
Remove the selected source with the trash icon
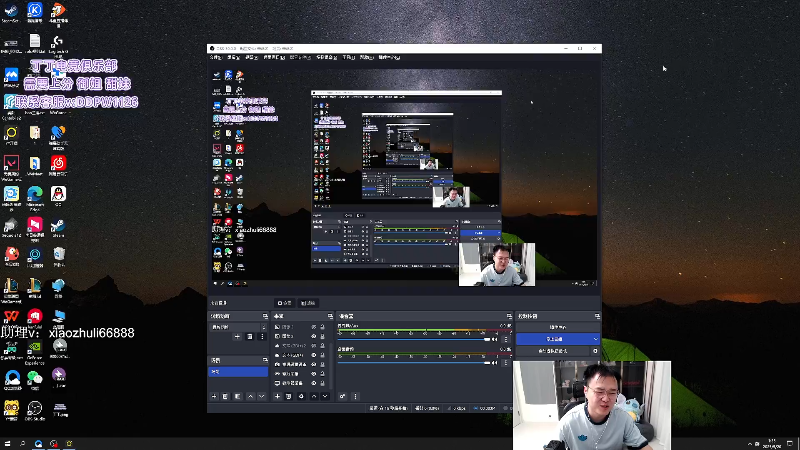[x=289, y=396]
